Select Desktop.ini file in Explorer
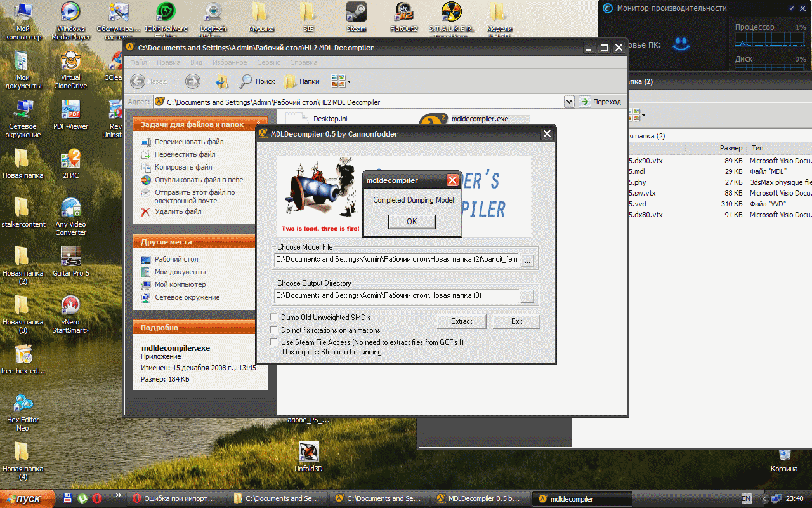Screen dimensions: 812x508 click(317, 119)
